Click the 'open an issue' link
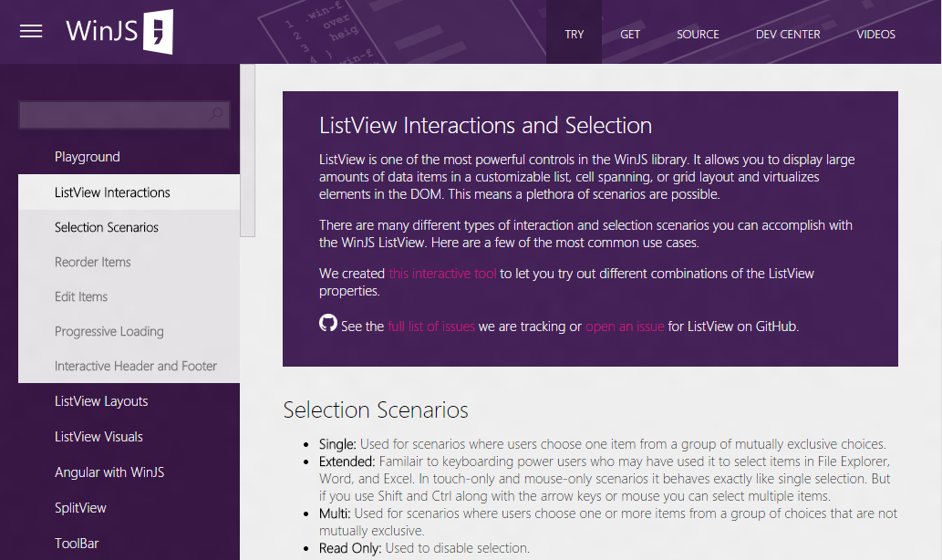 (625, 327)
